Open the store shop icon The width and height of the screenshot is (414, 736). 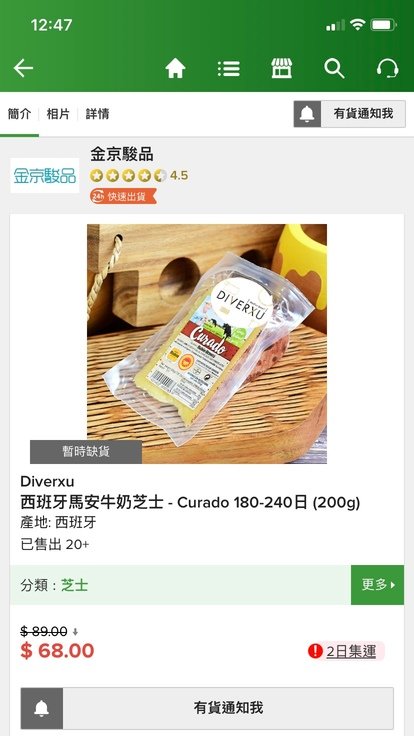point(282,69)
